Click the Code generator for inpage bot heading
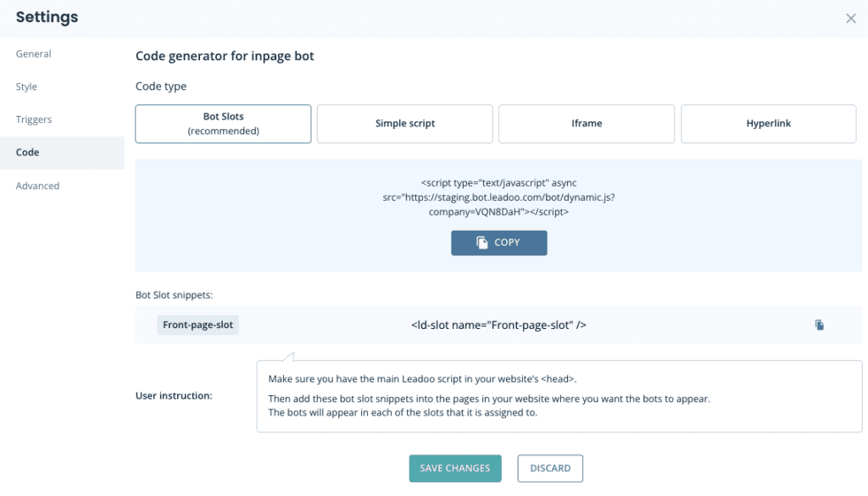 click(225, 57)
